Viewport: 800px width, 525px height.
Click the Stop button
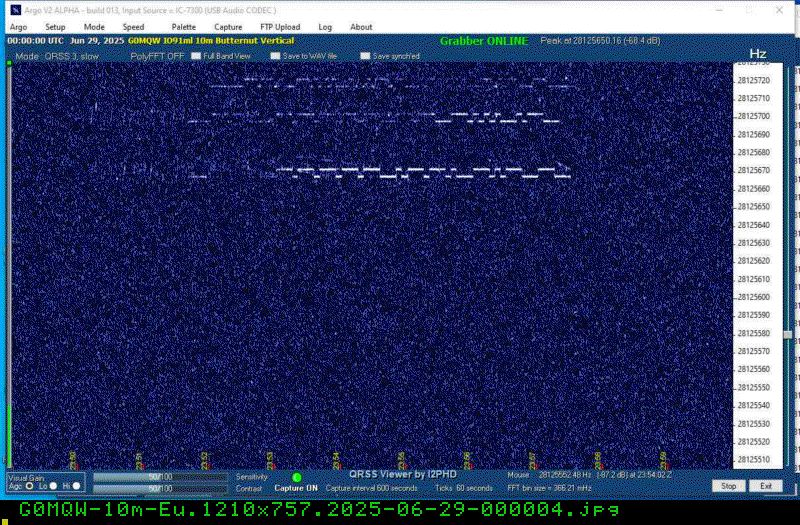tap(728, 486)
